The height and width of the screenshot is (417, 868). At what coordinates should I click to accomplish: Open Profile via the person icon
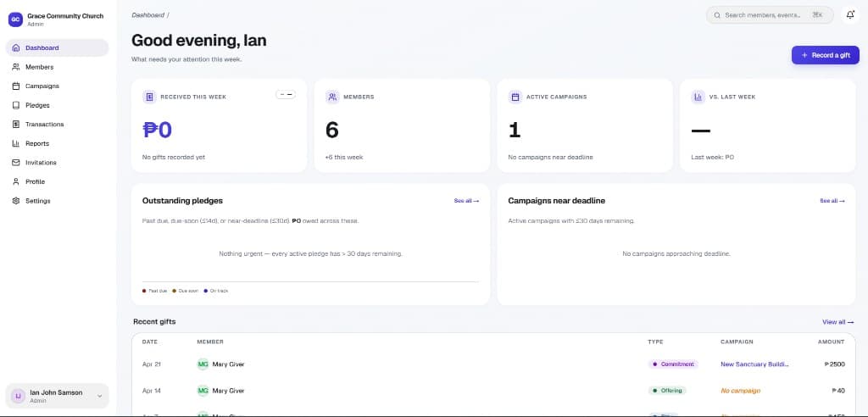(x=15, y=181)
